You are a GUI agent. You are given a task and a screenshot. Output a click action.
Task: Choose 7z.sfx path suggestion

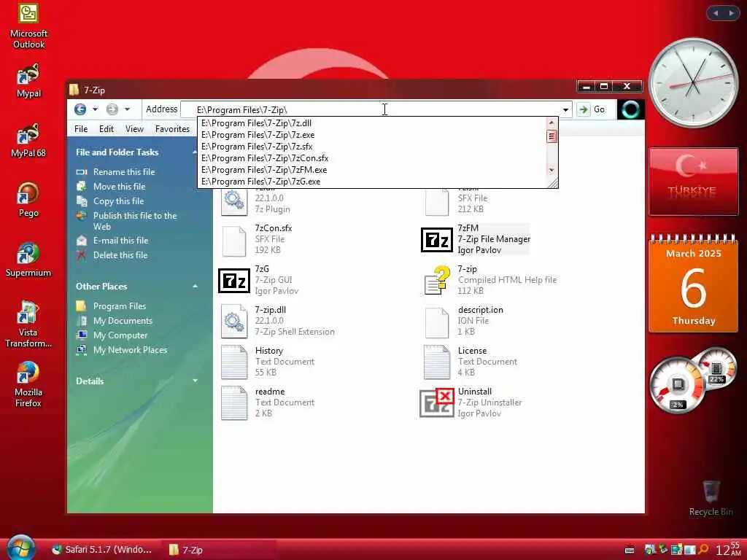pos(372,146)
